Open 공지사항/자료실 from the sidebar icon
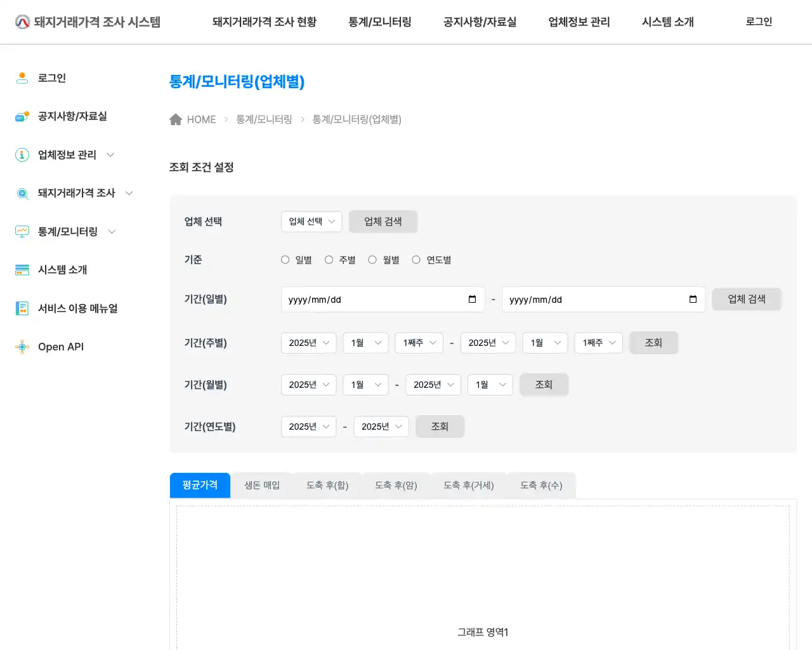 click(22, 116)
